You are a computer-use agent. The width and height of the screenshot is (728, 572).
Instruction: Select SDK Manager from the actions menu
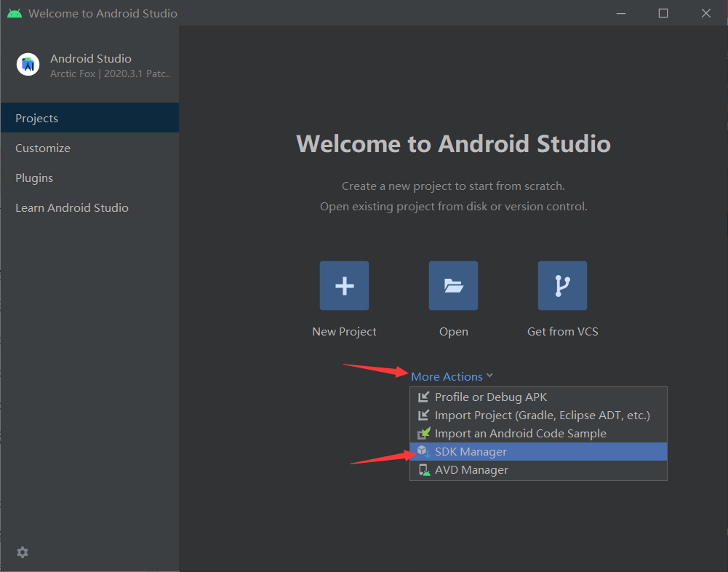pos(471,451)
